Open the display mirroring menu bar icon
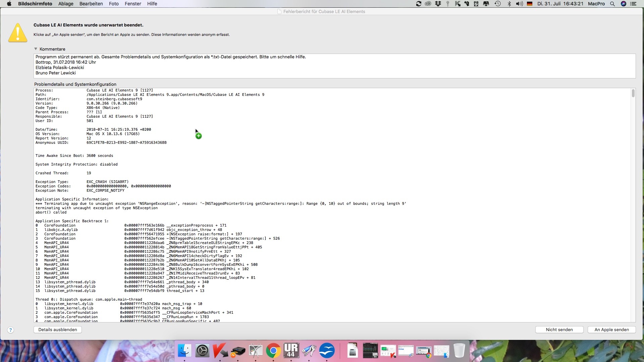The height and width of the screenshot is (362, 644). [x=486, y=4]
